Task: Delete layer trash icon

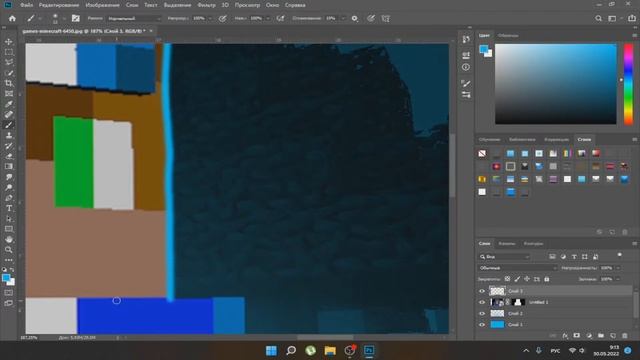Action: [625, 336]
